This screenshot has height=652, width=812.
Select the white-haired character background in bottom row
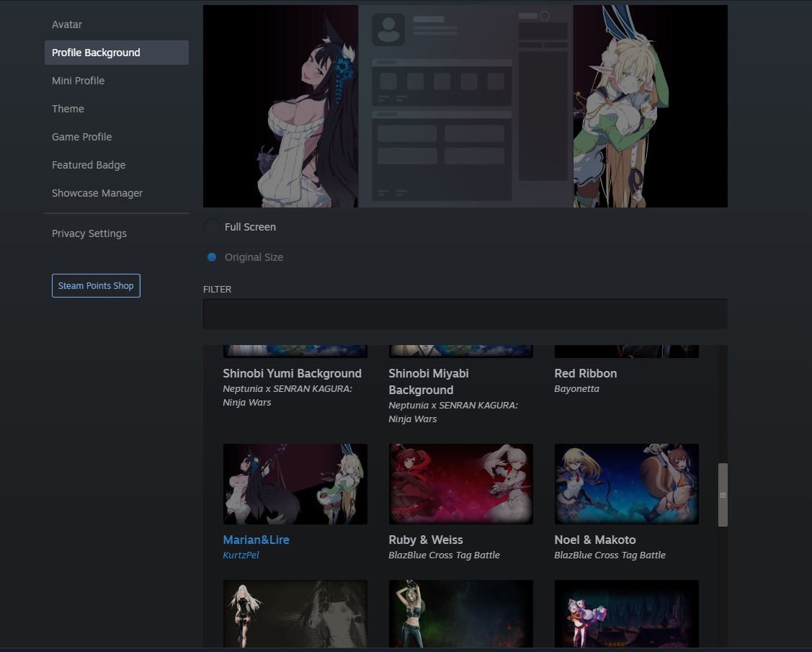click(x=295, y=614)
